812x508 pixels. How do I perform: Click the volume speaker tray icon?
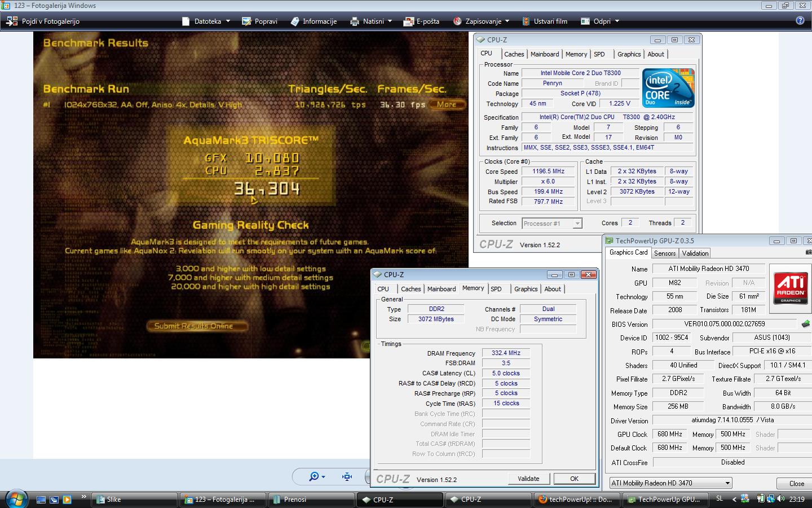point(781,498)
